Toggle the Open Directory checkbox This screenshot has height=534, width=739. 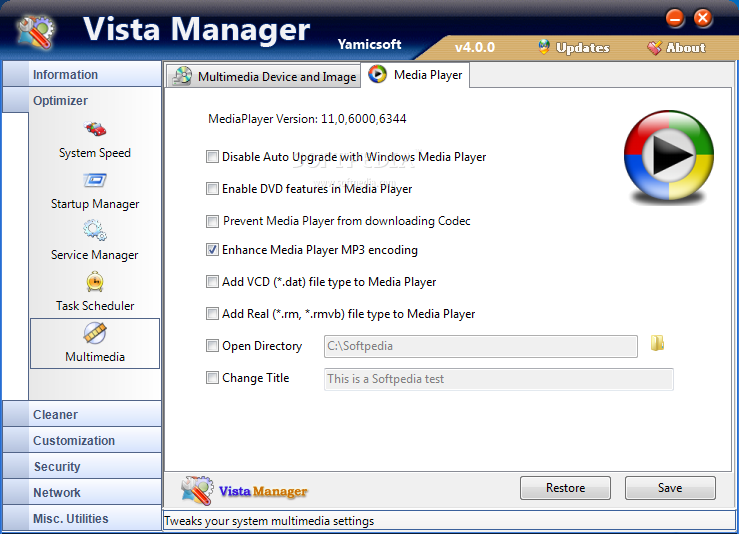213,346
